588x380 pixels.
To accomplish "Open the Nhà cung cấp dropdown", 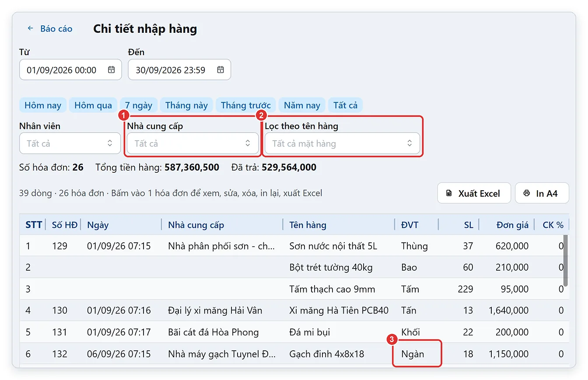I will 192,143.
